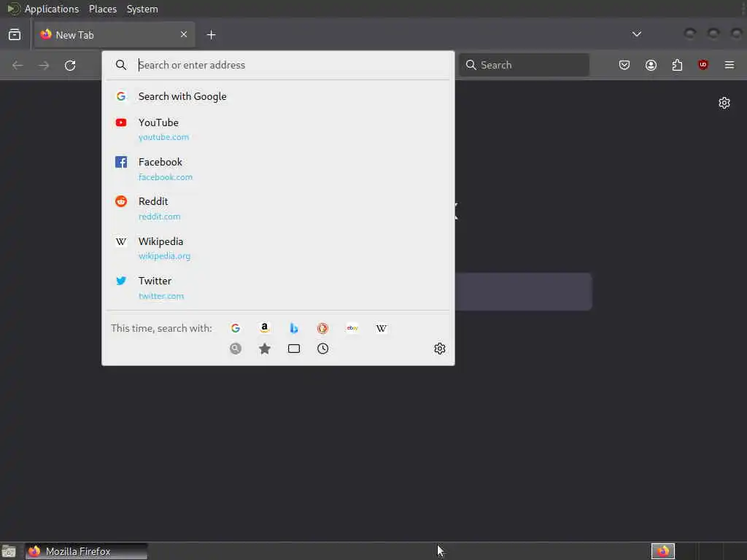Open a new tab with plus button
The height and width of the screenshot is (560, 747).
(211, 35)
